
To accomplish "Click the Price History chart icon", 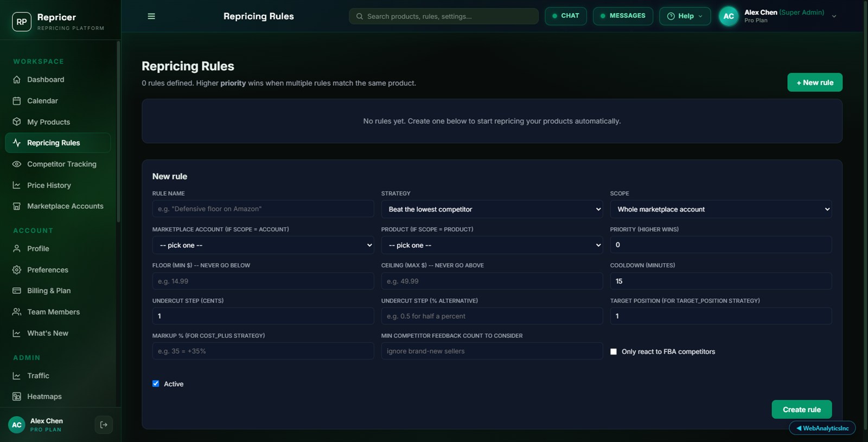I will click(17, 185).
